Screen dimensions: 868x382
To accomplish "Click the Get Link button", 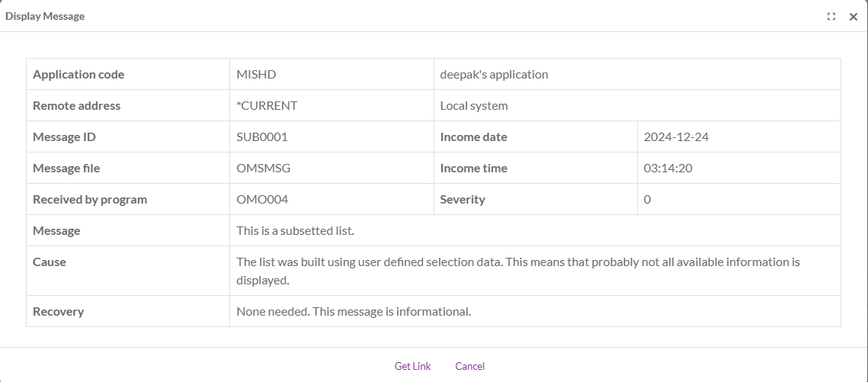I will [412, 366].
